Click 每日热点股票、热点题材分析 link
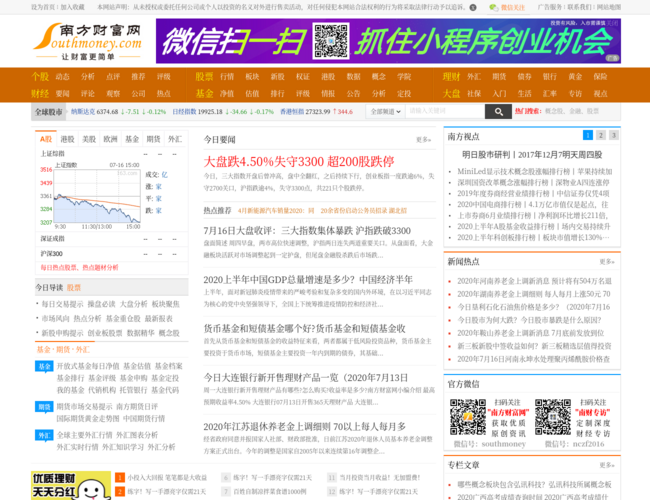This screenshot has width=650, height=500. pos(79,267)
